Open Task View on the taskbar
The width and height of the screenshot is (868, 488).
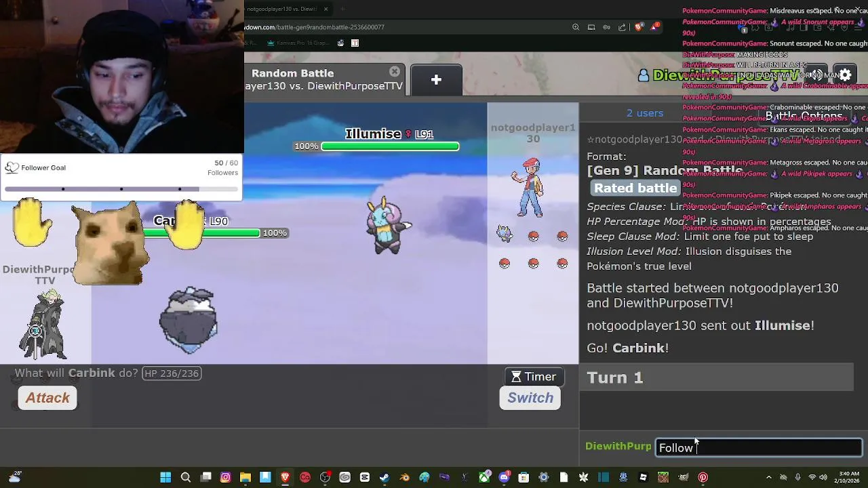pyautogui.click(x=206, y=478)
